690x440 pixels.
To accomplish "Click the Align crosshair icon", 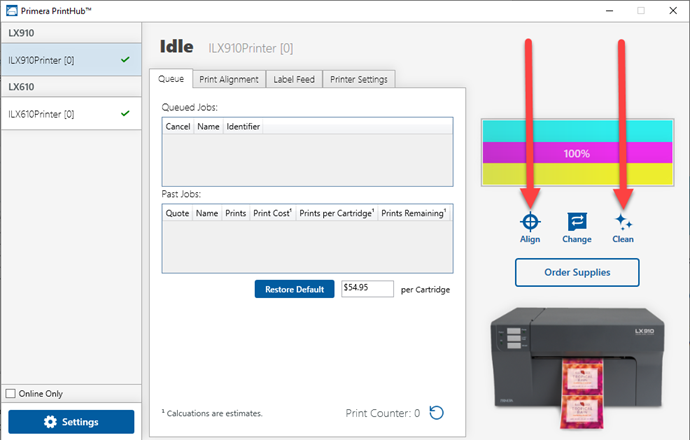I will [530, 222].
